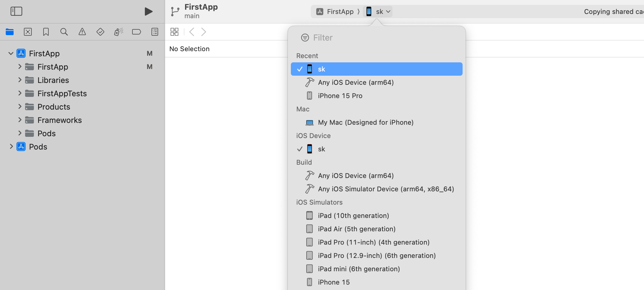Open the Project navigator folder icon
The height and width of the screenshot is (290, 644).
point(10,32)
